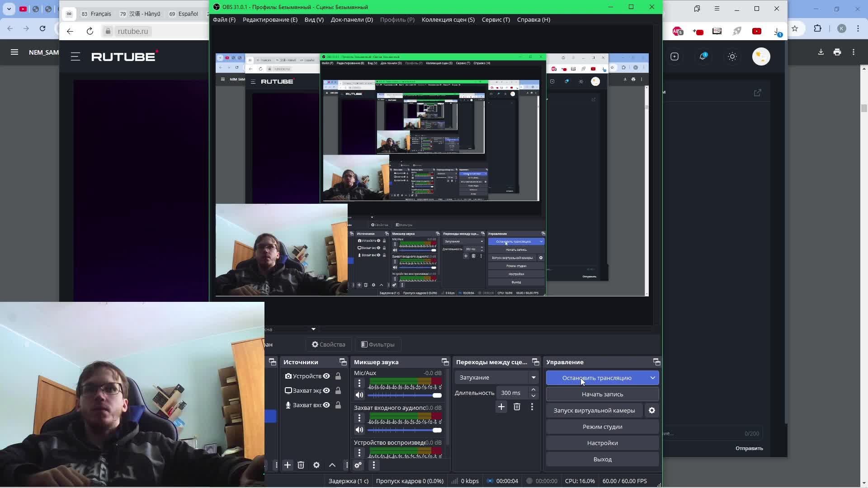Move source up with arrow icon
This screenshot has width=868, height=488.
332,465
